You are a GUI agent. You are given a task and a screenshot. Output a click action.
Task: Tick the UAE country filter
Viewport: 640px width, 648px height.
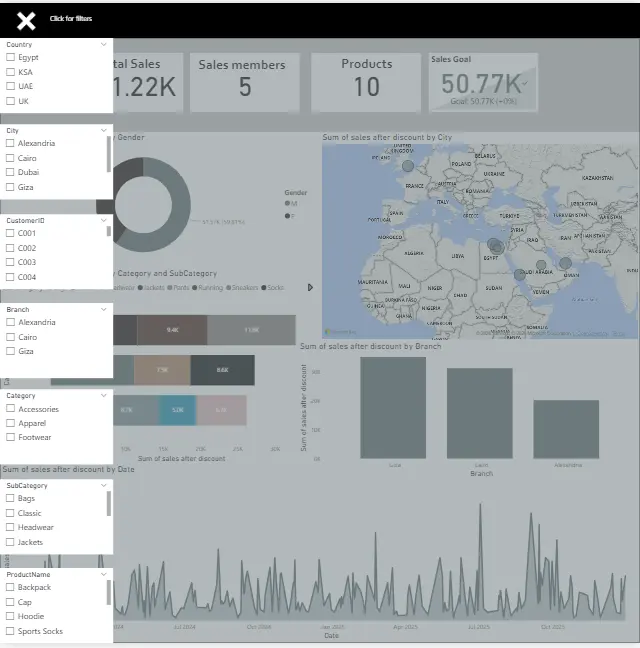click(11, 86)
